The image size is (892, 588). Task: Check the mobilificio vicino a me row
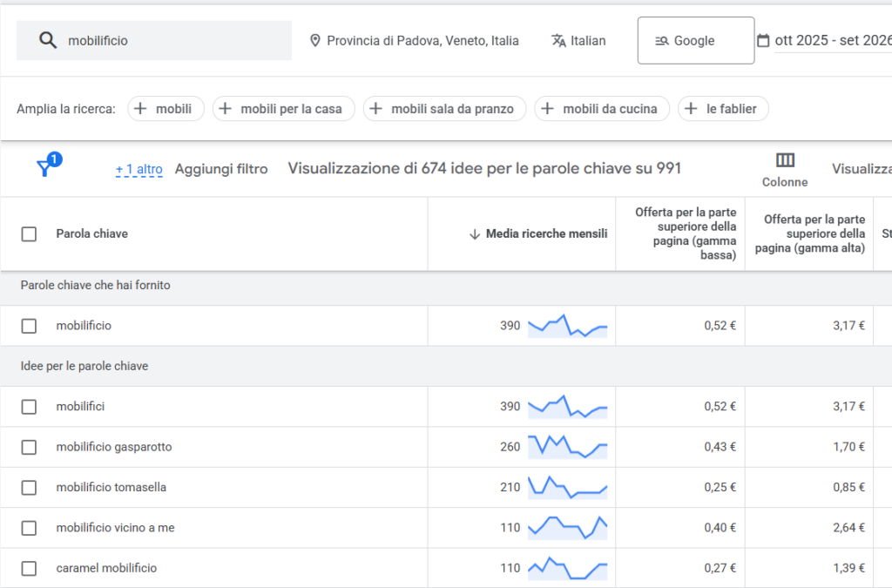pyautogui.click(x=29, y=528)
